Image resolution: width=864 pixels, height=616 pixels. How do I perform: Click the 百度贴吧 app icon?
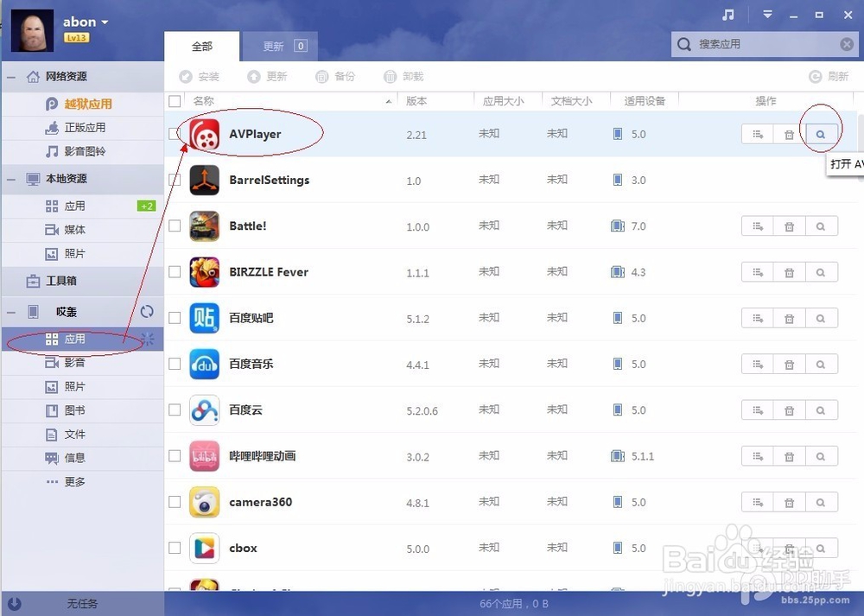[x=205, y=318]
